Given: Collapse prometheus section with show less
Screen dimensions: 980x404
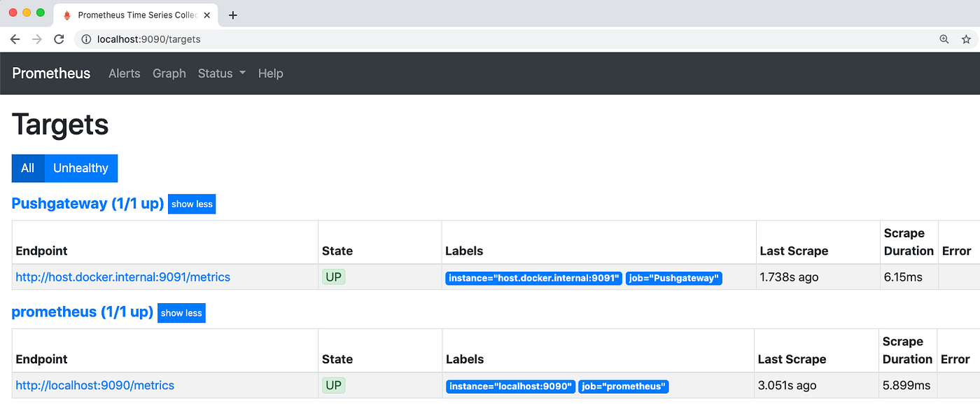Looking at the screenshot, I should (181, 313).
